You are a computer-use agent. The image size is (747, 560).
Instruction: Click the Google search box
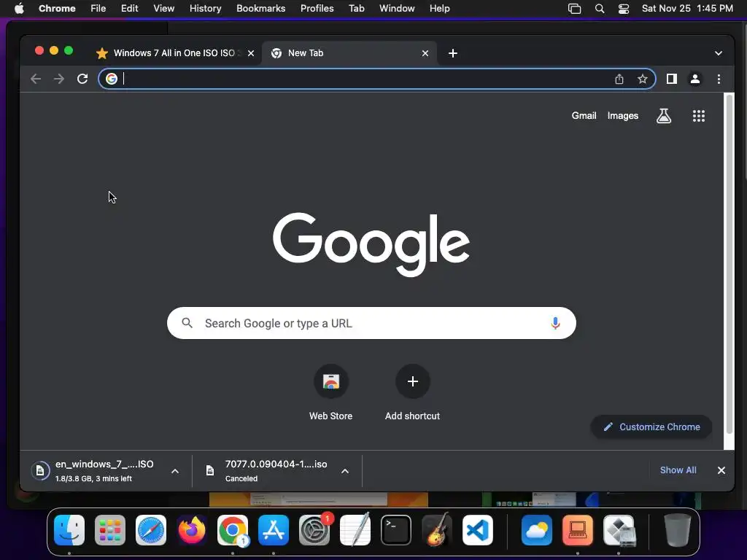coord(371,323)
